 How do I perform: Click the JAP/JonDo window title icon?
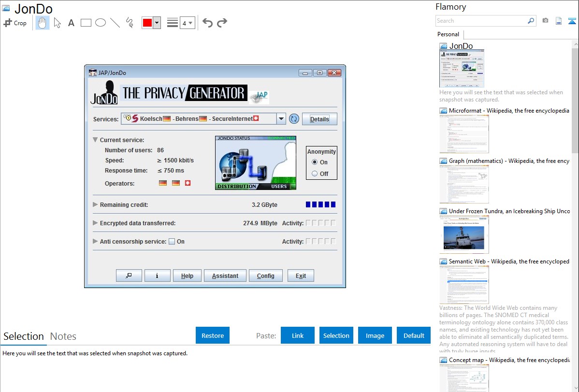[x=93, y=73]
